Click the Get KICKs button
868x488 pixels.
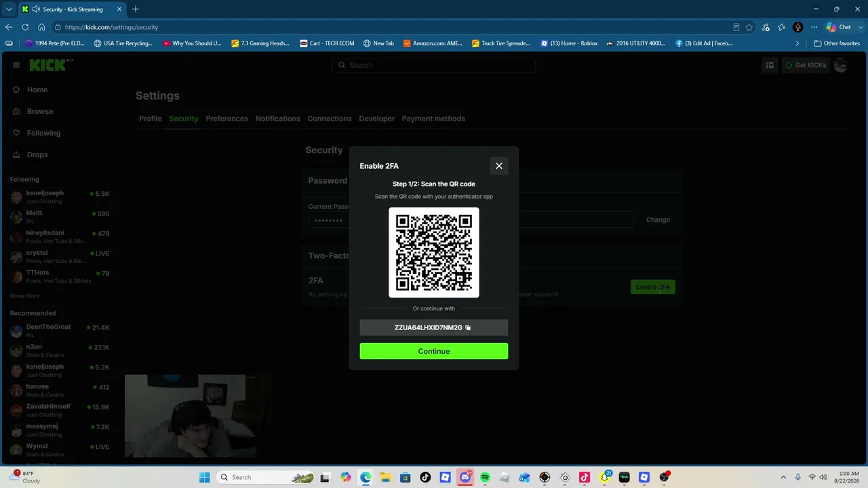(805, 65)
